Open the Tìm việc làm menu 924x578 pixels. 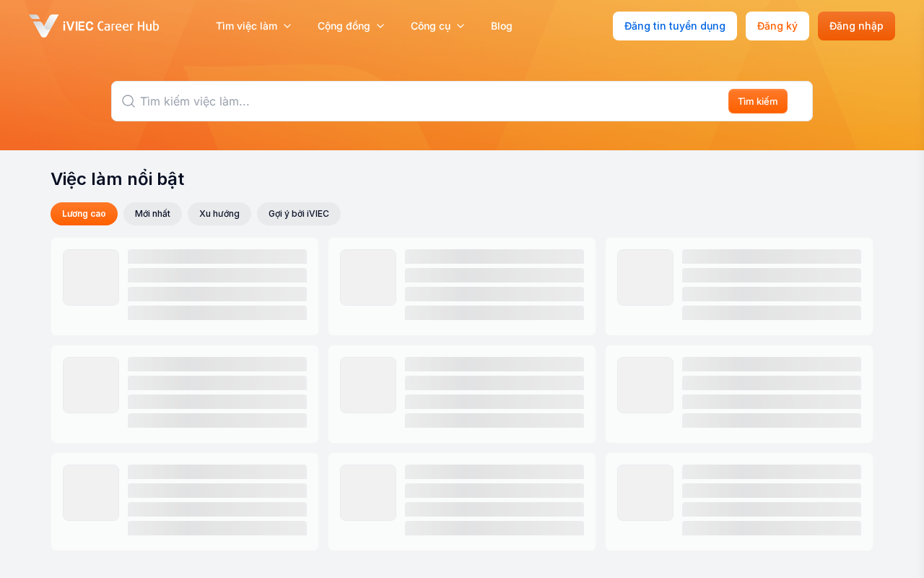(x=246, y=26)
